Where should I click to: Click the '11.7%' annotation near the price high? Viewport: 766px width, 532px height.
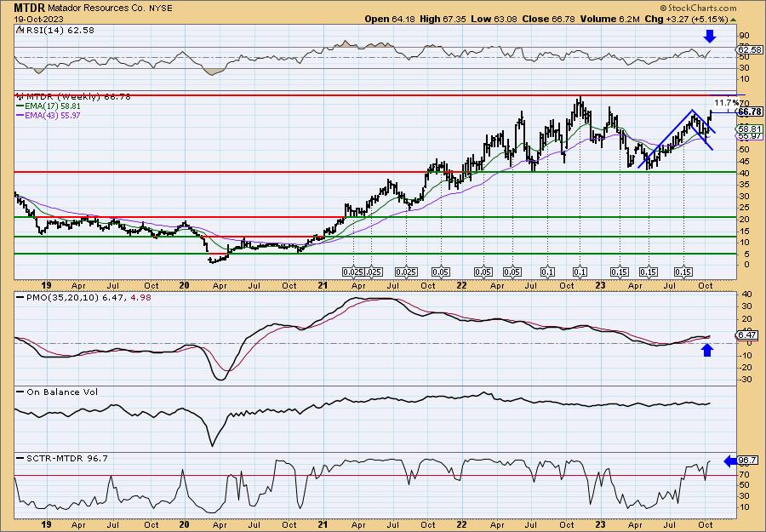click(x=727, y=103)
